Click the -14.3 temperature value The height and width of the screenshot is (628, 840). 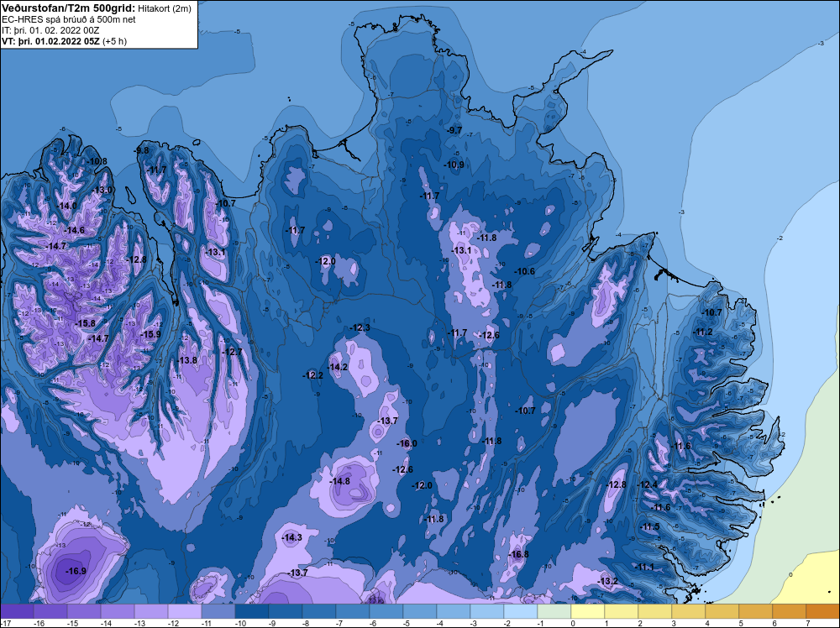tap(292, 537)
